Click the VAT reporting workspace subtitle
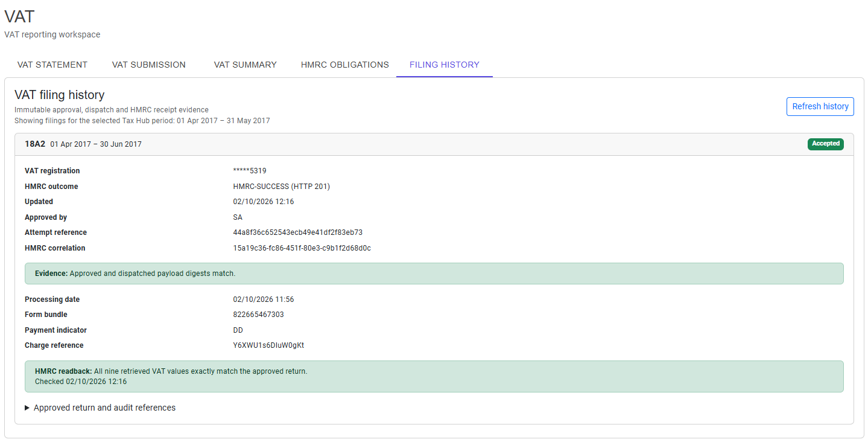The image size is (868, 442). (52, 34)
